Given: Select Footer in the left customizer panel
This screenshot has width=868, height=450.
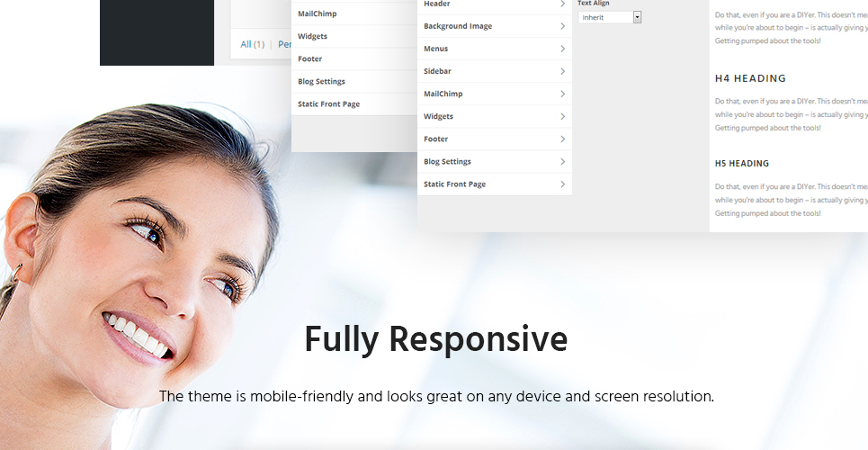Looking at the screenshot, I should coord(354,58).
